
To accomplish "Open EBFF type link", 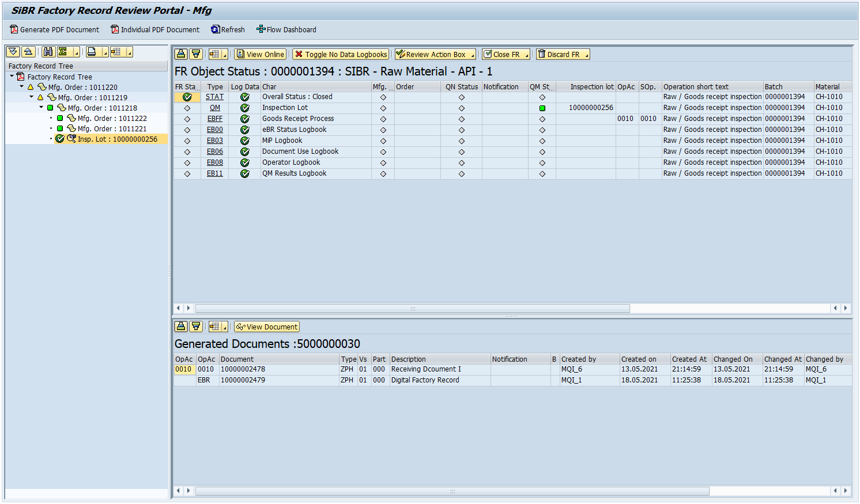I will pos(215,119).
